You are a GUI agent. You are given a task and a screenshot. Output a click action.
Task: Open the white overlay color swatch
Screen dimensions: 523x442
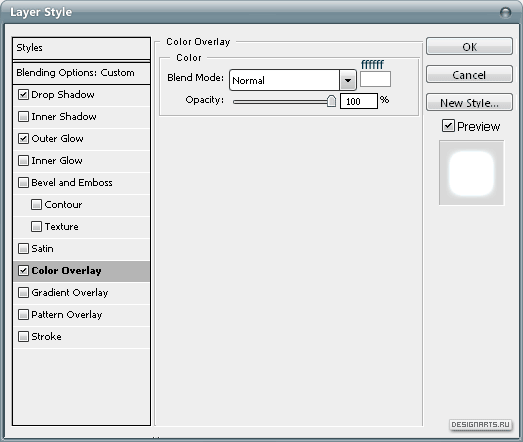(375, 79)
